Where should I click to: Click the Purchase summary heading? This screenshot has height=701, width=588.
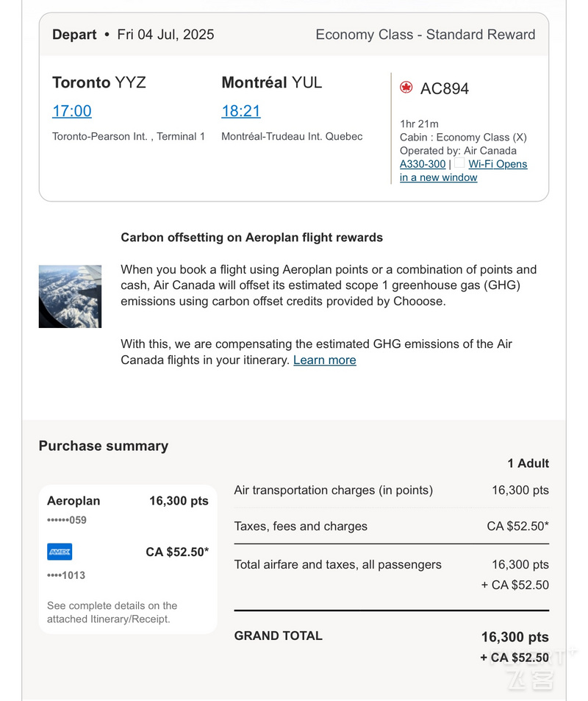(x=104, y=446)
